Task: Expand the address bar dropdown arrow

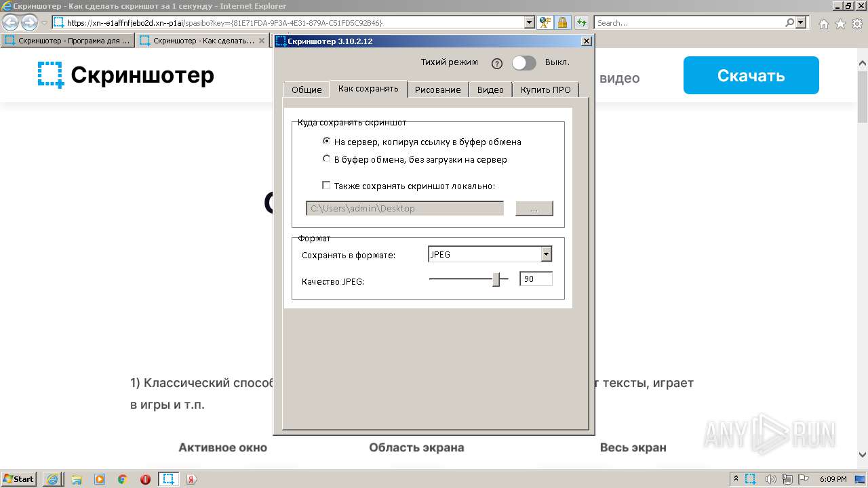Action: 530,22
